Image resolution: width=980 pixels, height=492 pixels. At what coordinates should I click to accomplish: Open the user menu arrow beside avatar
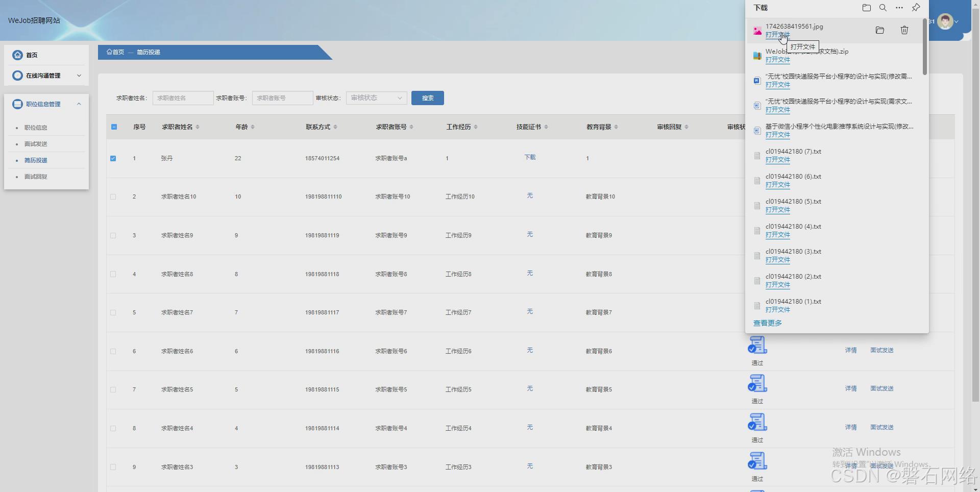coord(957,22)
